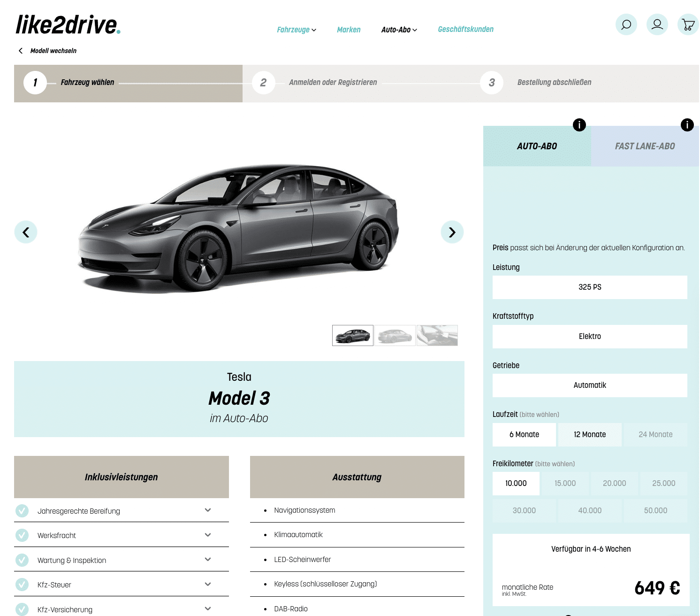Image resolution: width=700 pixels, height=616 pixels.
Task: Click the LED-Scheinwerfer equipment entry
Action: tap(303, 560)
